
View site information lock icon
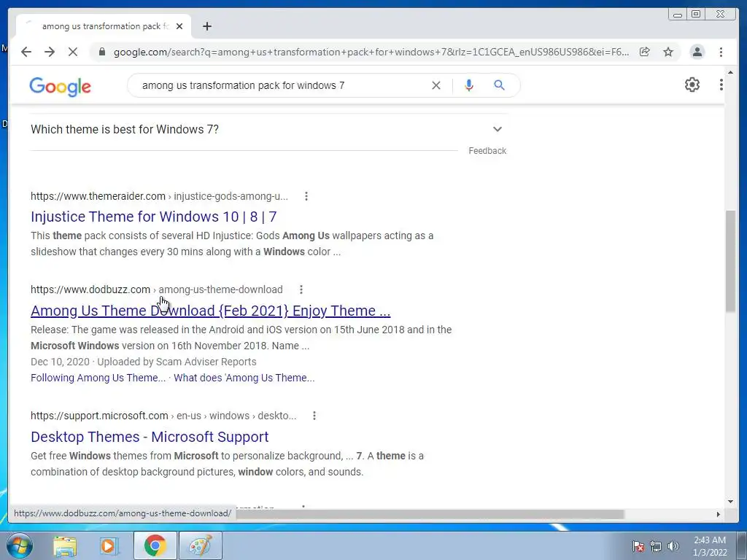[101, 52]
